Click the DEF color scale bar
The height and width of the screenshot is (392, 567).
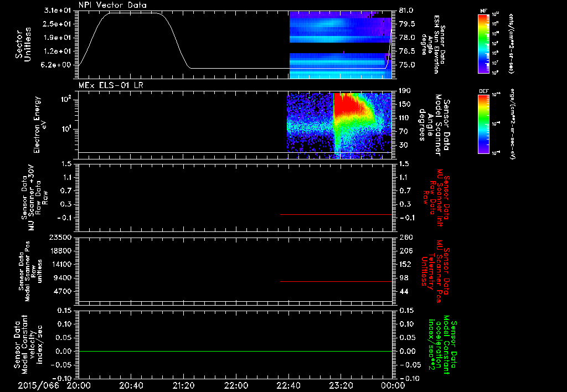[483, 124]
